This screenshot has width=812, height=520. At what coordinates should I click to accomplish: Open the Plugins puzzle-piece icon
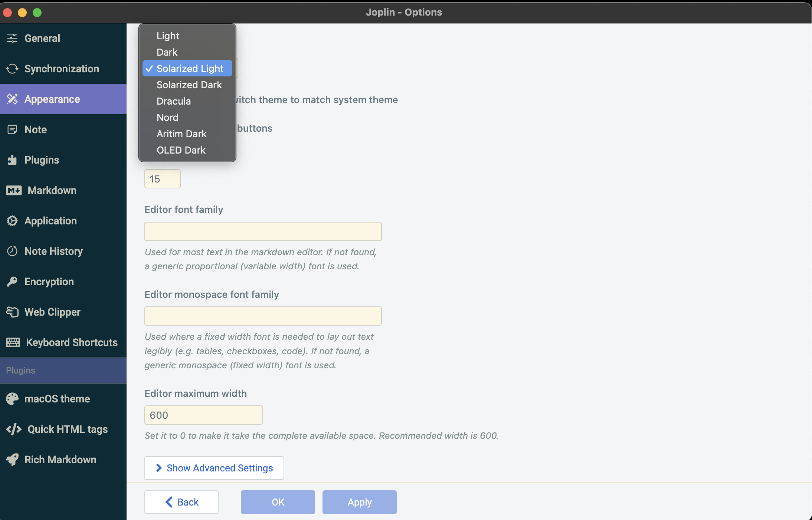coord(12,160)
